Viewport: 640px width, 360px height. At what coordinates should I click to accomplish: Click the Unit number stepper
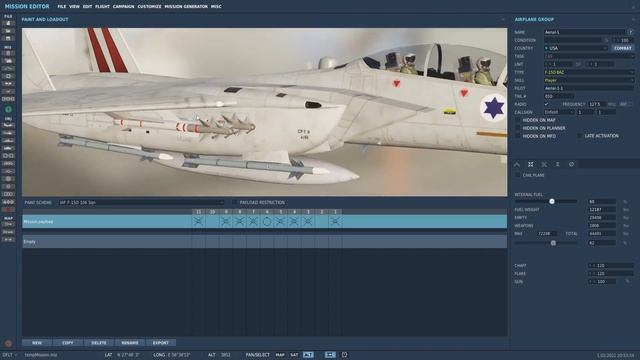click(558, 64)
